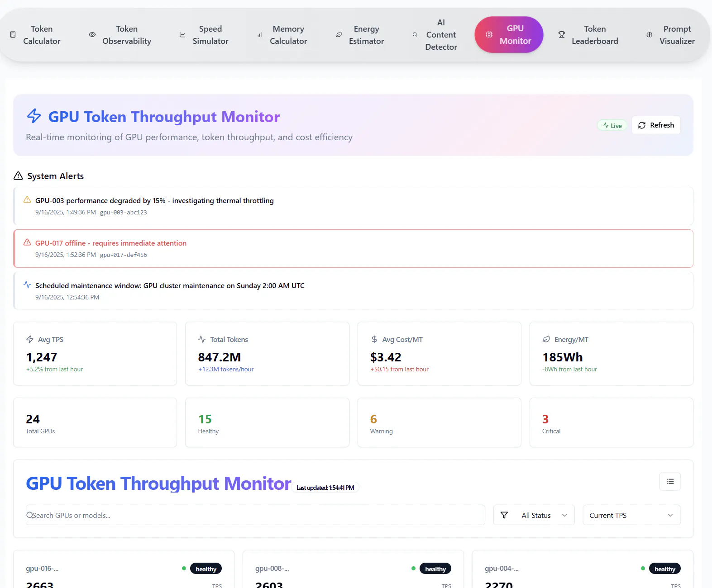Image resolution: width=712 pixels, height=588 pixels.
Task: Open the Speed Simulator tab
Action: (x=204, y=35)
